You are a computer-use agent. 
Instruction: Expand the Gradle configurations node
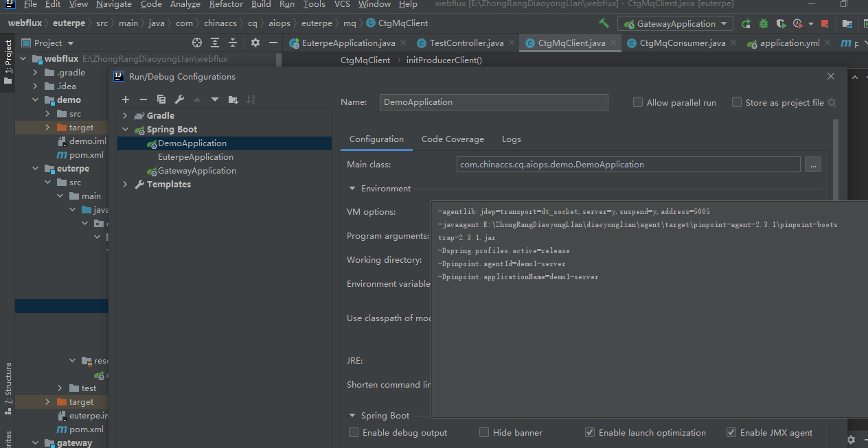point(125,116)
